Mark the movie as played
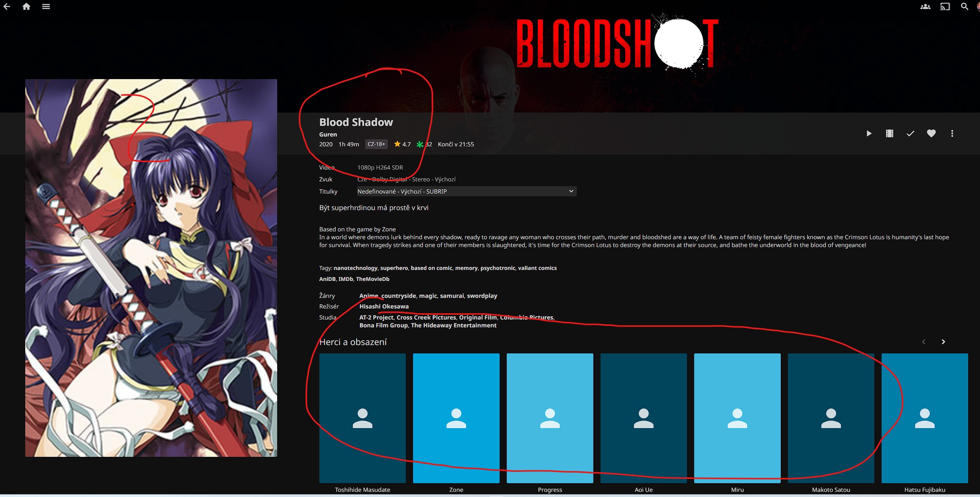This screenshot has height=497, width=980. click(910, 133)
